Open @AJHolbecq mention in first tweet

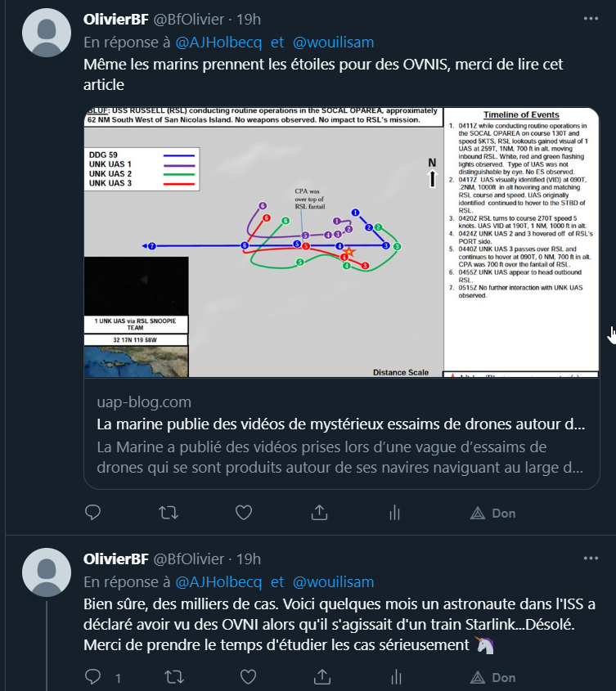point(218,43)
